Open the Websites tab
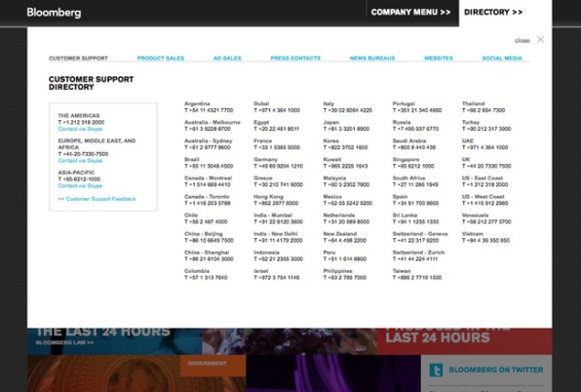Screen dimensions: 581x392 tap(439, 59)
